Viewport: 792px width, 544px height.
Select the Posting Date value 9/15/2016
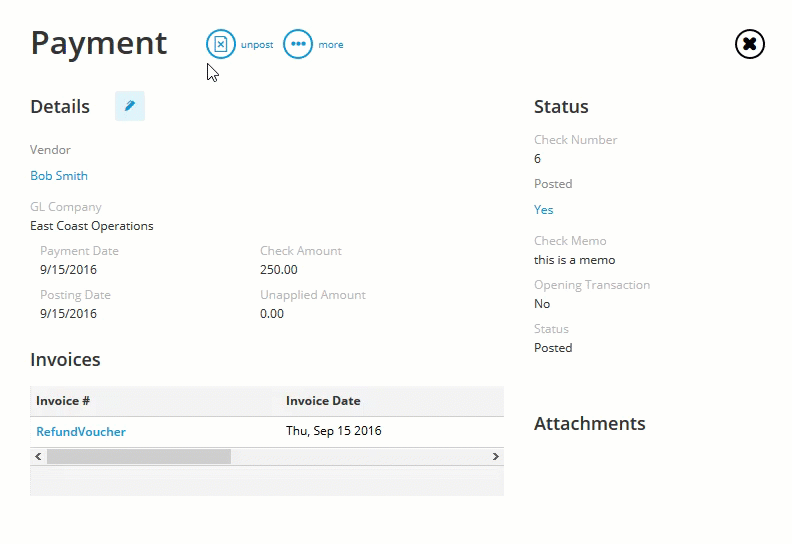pos(68,314)
